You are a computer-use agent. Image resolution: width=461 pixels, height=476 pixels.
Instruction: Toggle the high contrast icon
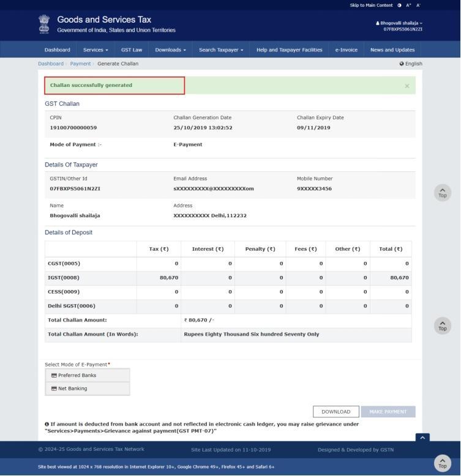click(399, 5)
